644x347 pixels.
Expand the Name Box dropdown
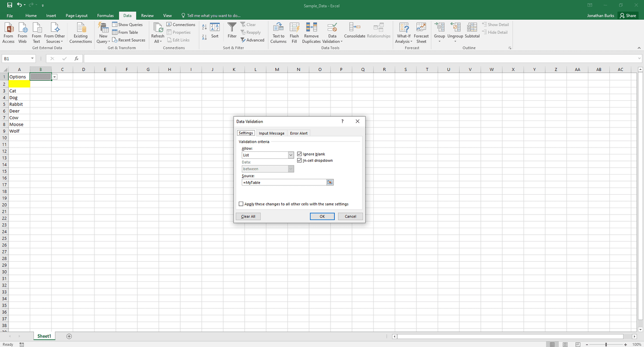tap(33, 58)
